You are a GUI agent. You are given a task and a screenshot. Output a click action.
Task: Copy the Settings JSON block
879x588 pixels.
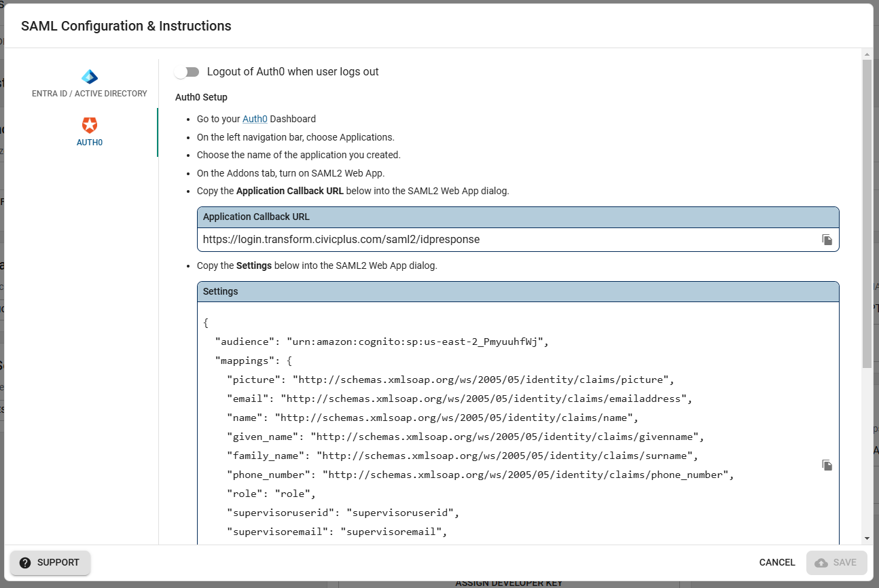coord(827,465)
